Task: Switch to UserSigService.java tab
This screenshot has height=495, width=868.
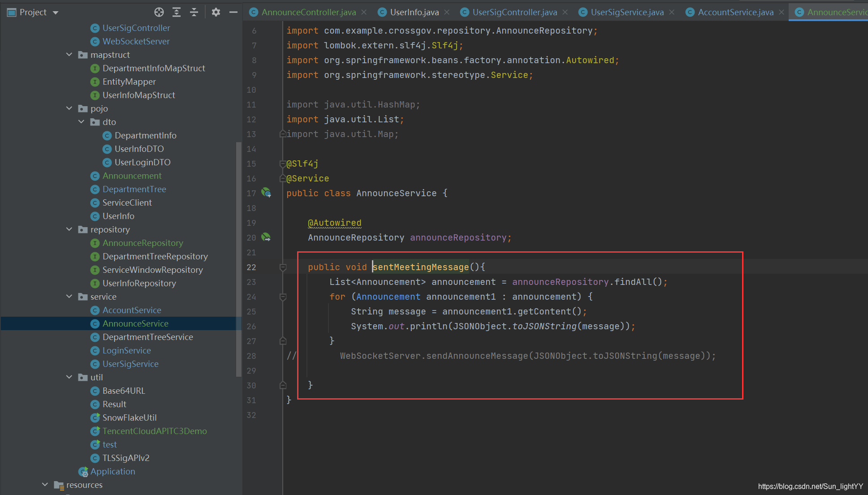Action: 626,12
